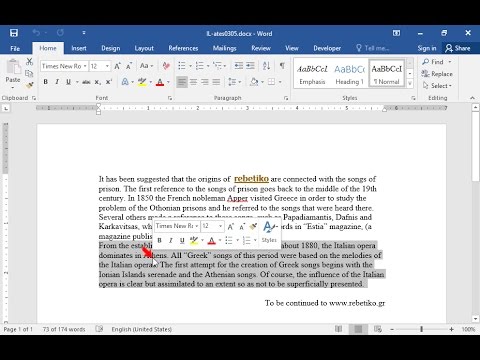Toggle Show/Hide paragraph marks
Screen dimensions: 480x360
pos(282,66)
